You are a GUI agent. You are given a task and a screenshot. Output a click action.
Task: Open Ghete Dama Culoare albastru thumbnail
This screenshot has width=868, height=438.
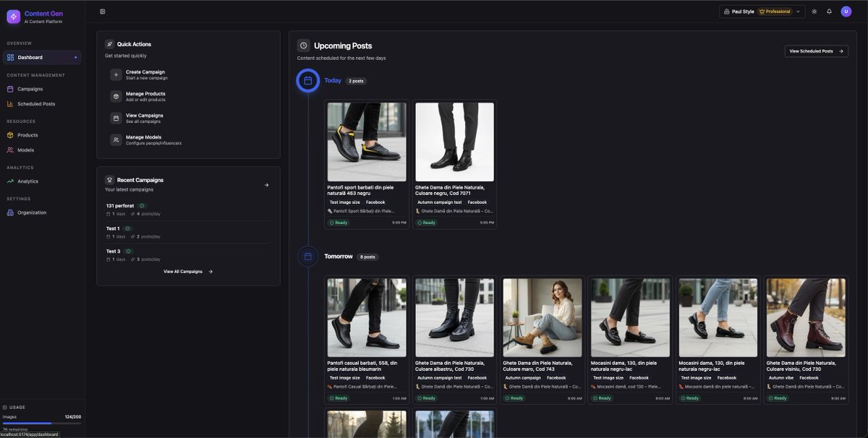[455, 318]
